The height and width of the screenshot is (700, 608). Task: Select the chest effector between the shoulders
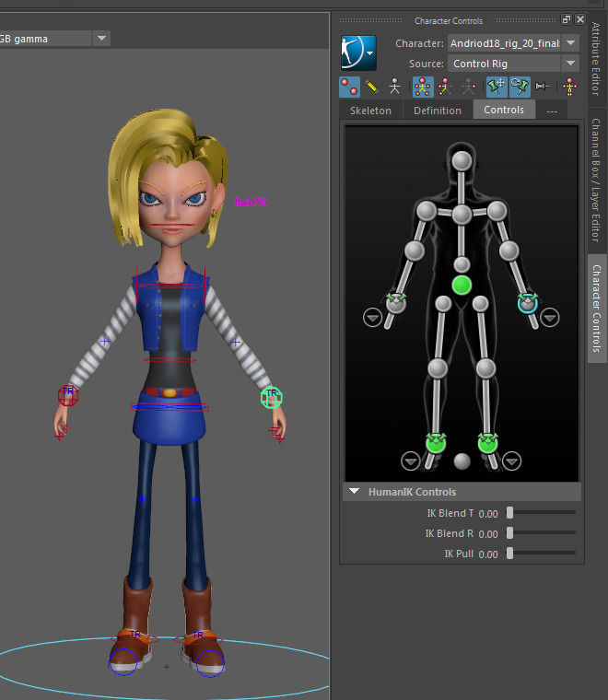click(x=462, y=215)
